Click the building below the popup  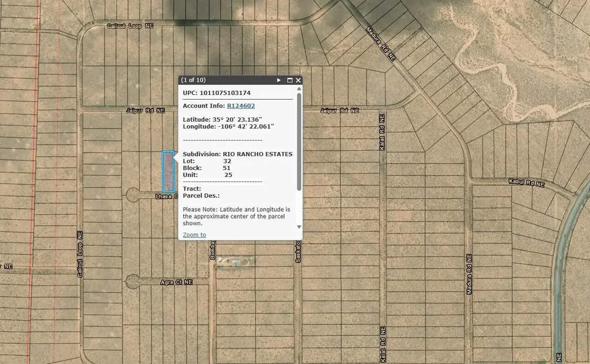(x=237, y=263)
